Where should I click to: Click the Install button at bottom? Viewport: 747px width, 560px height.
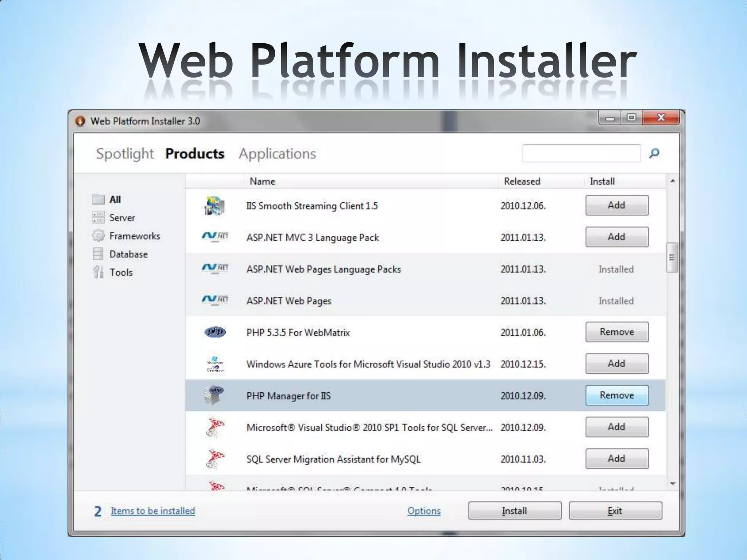pos(515,510)
